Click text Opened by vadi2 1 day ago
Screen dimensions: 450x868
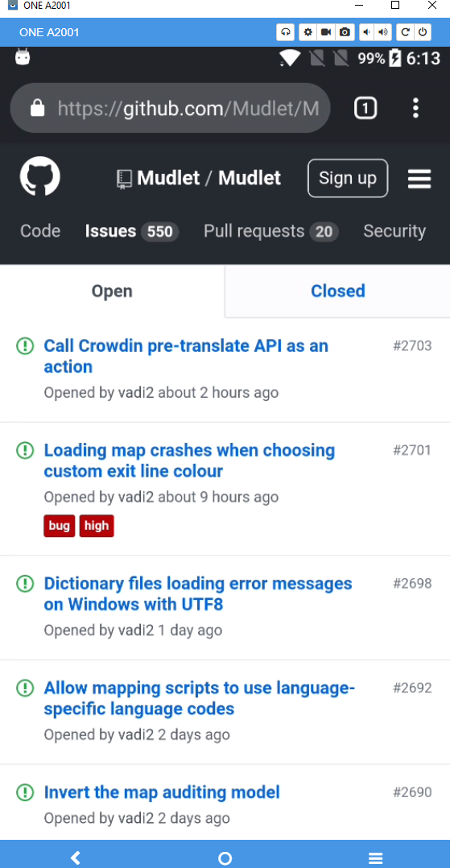[133, 630]
